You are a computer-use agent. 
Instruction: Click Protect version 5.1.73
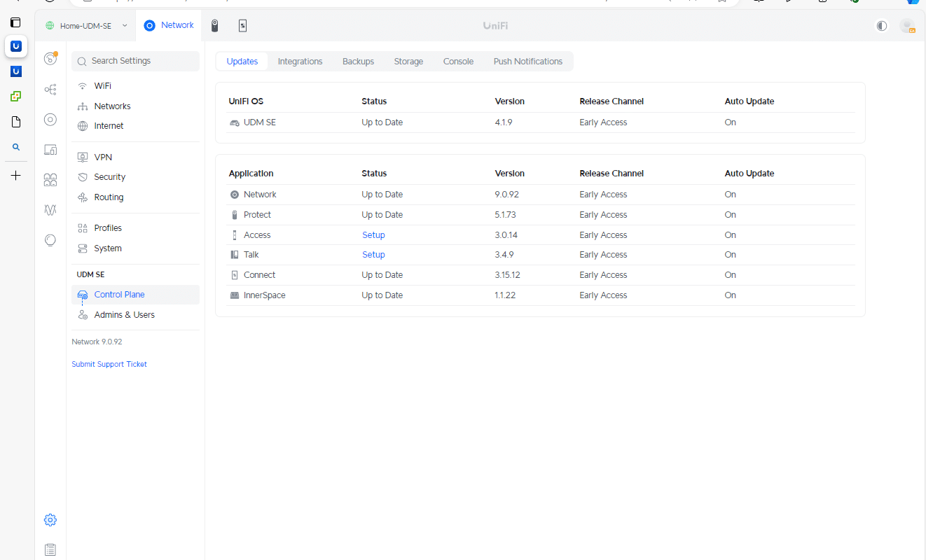click(x=506, y=215)
